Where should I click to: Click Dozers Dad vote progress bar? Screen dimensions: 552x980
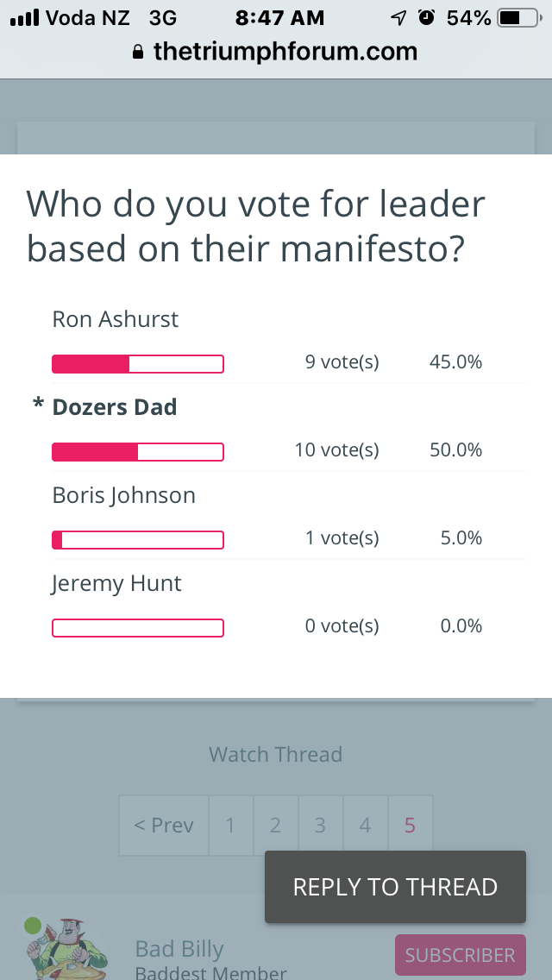(x=138, y=452)
